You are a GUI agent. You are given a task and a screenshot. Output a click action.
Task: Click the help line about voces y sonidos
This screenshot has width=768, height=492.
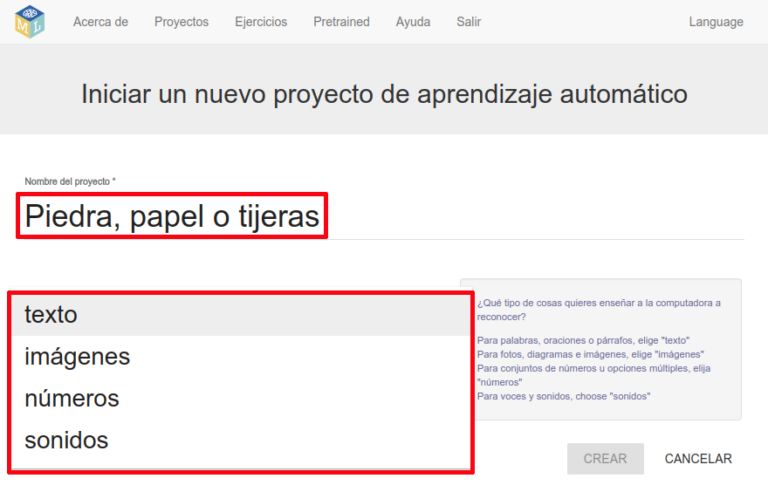(564, 396)
